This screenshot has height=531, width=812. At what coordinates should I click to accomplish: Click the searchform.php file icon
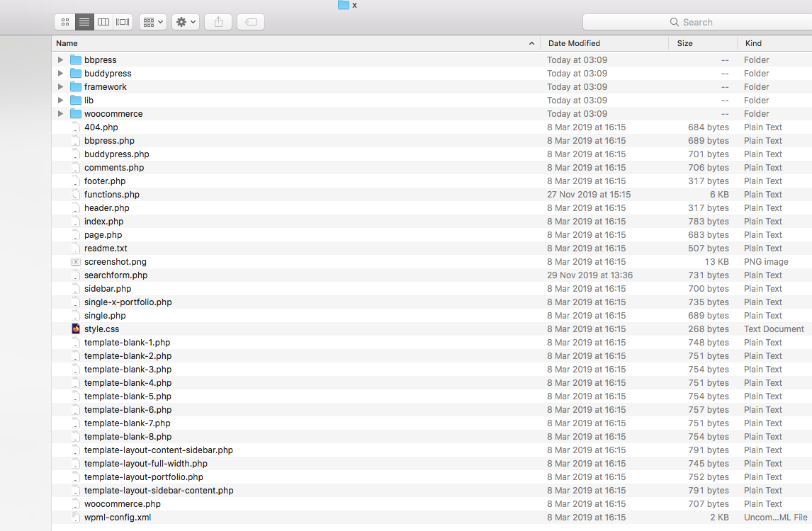click(x=76, y=275)
